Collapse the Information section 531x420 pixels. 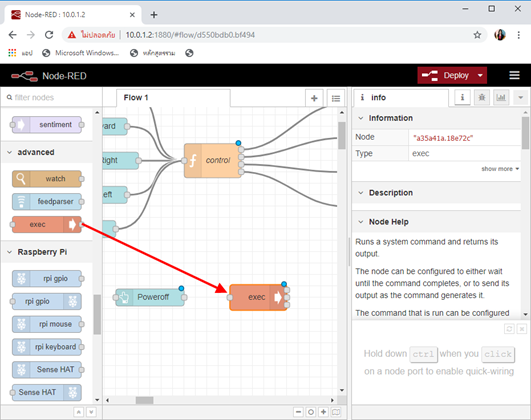click(x=436, y=118)
